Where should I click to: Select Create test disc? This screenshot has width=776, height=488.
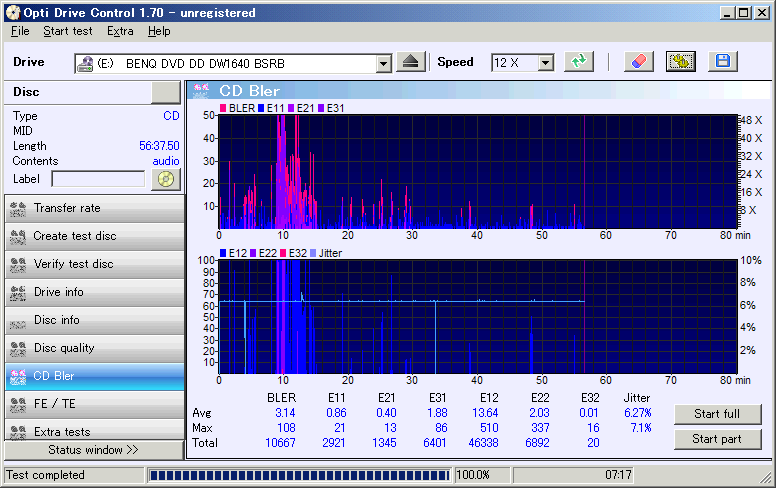coord(92,236)
